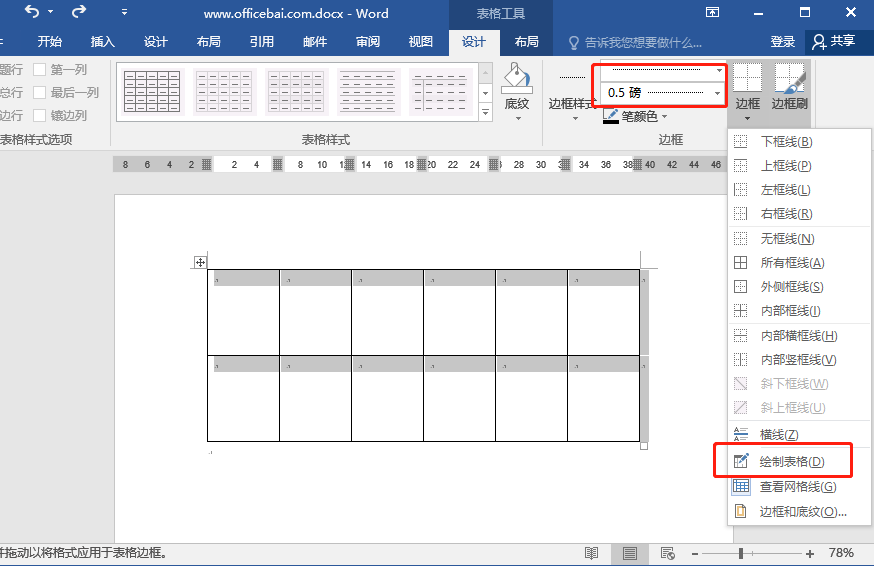Open the 邮件 ribbon tab

pyautogui.click(x=315, y=42)
